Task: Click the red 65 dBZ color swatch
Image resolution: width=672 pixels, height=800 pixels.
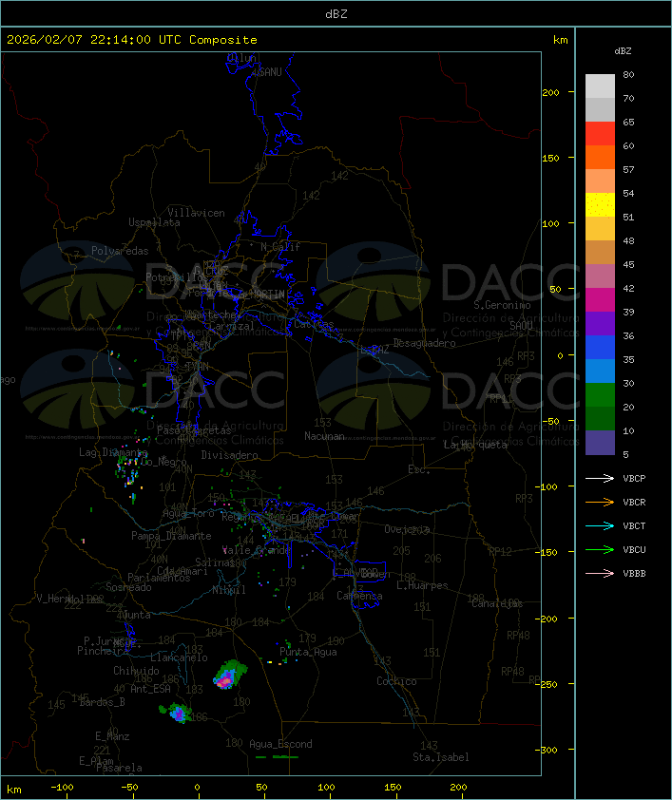Action: coord(600,134)
